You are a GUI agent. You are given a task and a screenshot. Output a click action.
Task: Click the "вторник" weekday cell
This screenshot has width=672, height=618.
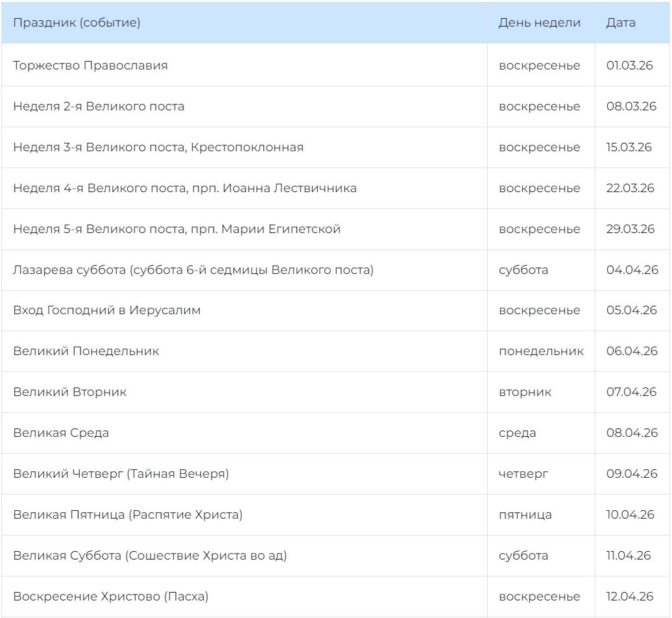tap(525, 392)
